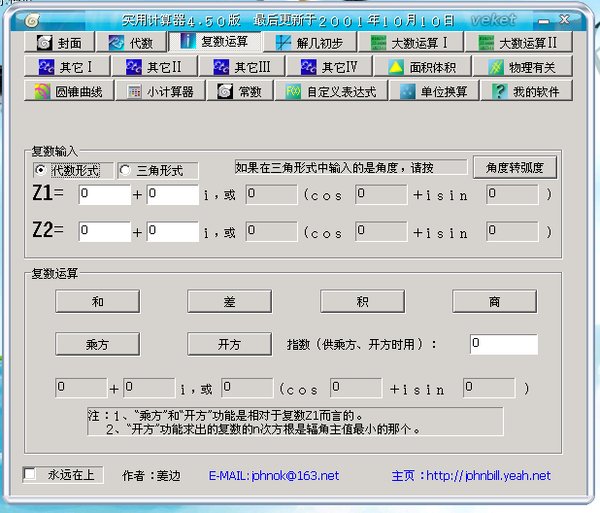Click the 圆锥曲线 icon
Screen dimensions: 600x513
point(42,91)
